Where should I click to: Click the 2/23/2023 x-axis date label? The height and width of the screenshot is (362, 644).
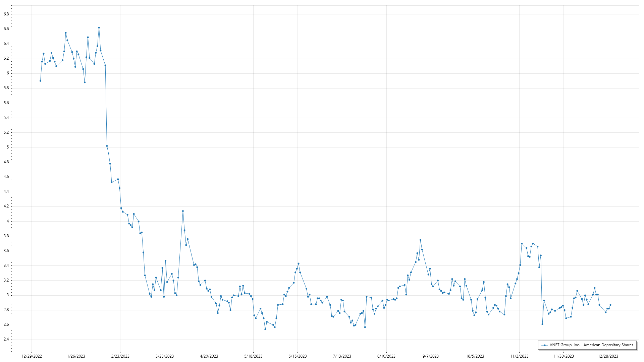[x=120, y=356]
